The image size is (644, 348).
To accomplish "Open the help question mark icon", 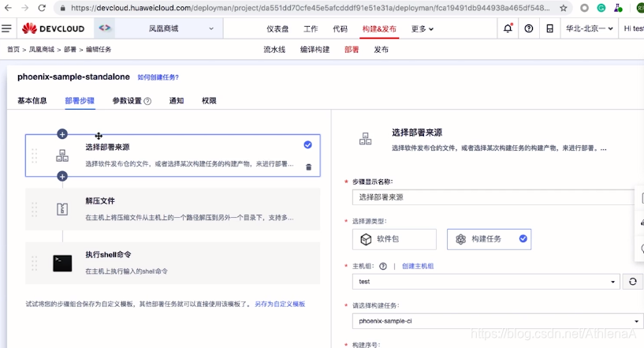I will [529, 28].
